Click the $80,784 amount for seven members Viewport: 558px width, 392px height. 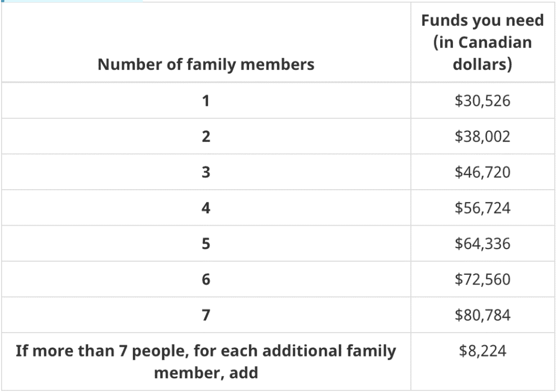click(482, 315)
